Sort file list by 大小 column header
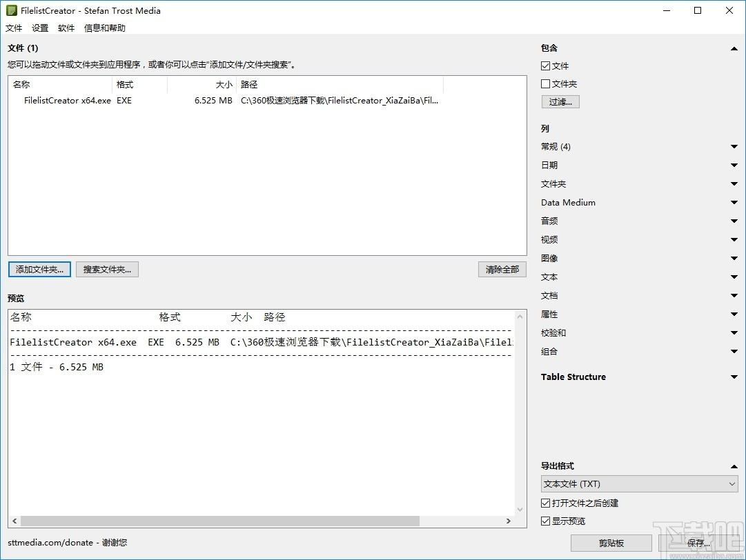Screen dimensions: 746x560 (x=202, y=85)
